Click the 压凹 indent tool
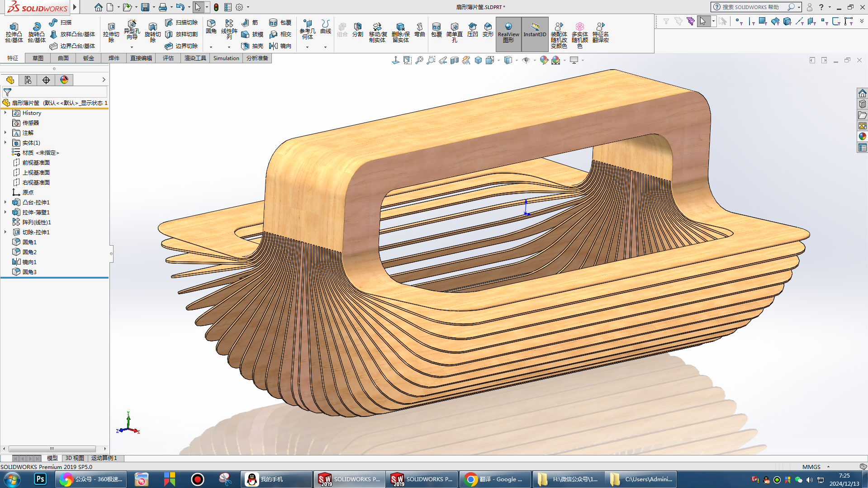868x488 pixels. point(472,30)
